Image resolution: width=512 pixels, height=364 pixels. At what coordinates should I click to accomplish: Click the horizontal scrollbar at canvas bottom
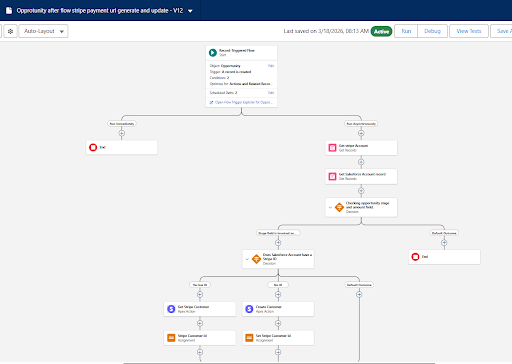[x=279, y=363]
